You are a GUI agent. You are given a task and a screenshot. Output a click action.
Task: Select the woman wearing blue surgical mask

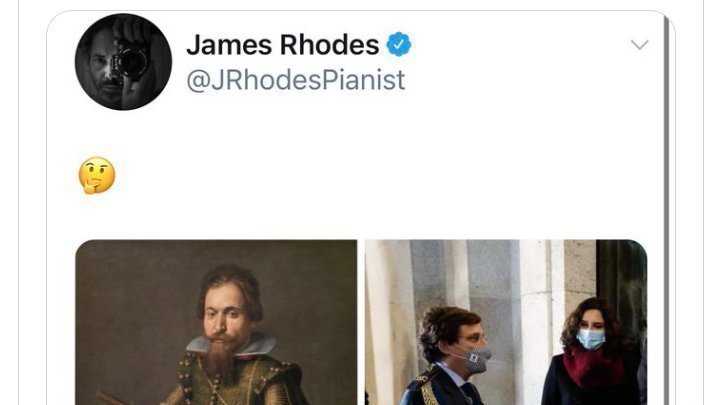coord(590,351)
